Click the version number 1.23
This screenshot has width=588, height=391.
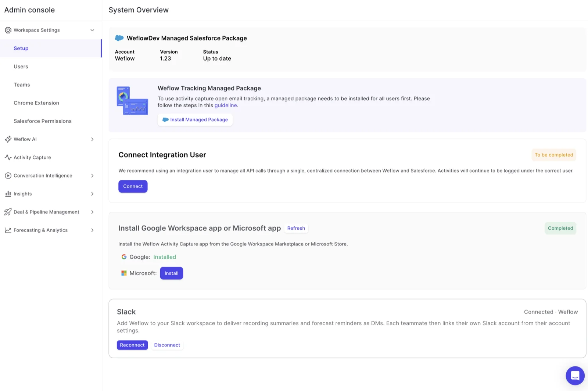pos(165,58)
